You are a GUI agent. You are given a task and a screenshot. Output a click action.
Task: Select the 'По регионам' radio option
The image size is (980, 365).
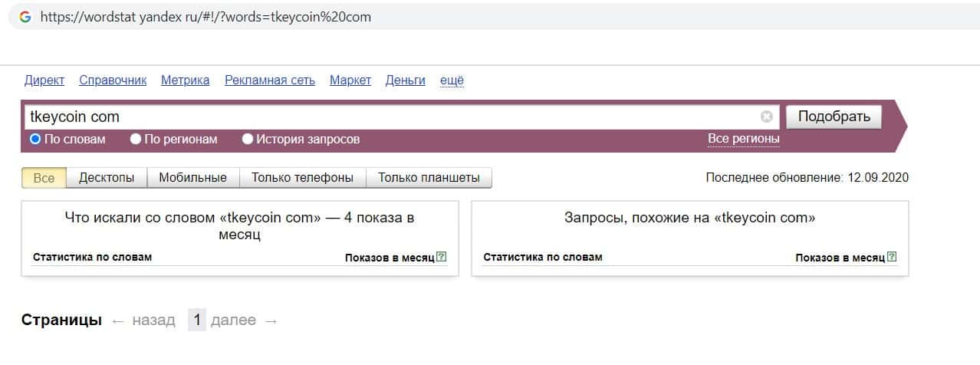[x=136, y=139]
